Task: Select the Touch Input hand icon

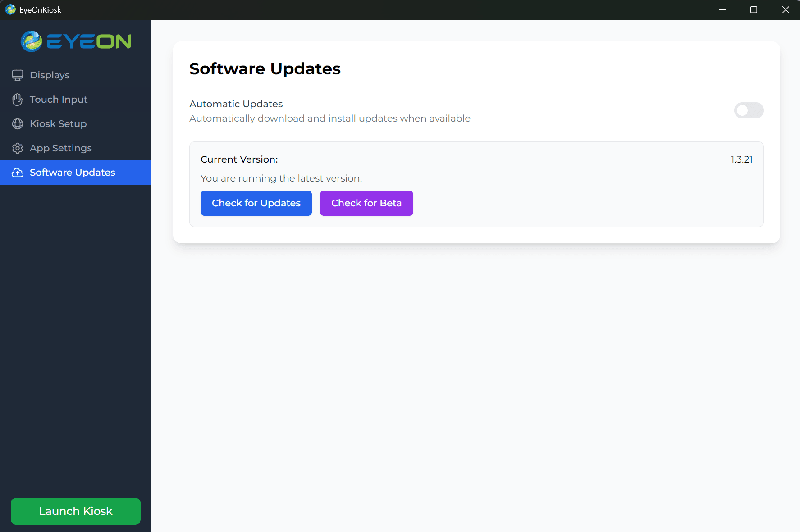Action: 18,100
